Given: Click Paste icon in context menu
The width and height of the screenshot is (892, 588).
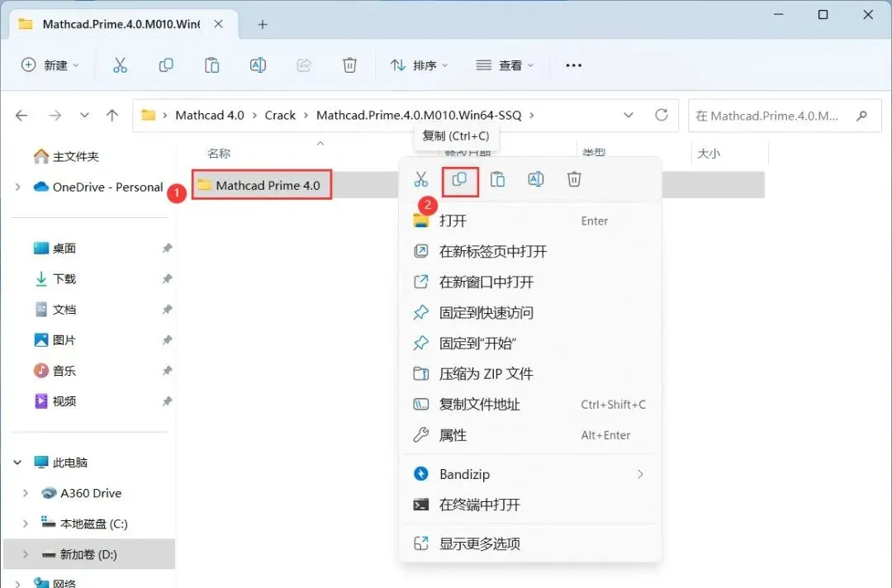Looking at the screenshot, I should pyautogui.click(x=498, y=180).
